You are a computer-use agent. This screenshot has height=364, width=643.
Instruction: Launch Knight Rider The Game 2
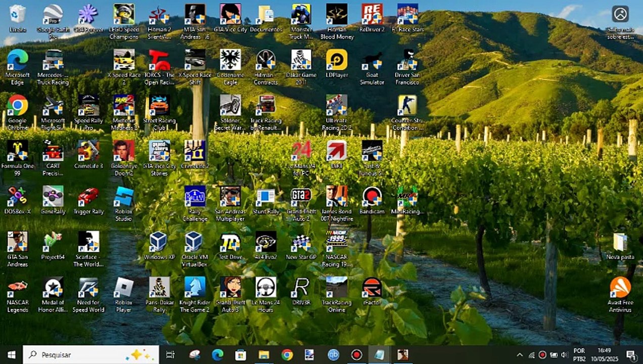[x=195, y=294]
